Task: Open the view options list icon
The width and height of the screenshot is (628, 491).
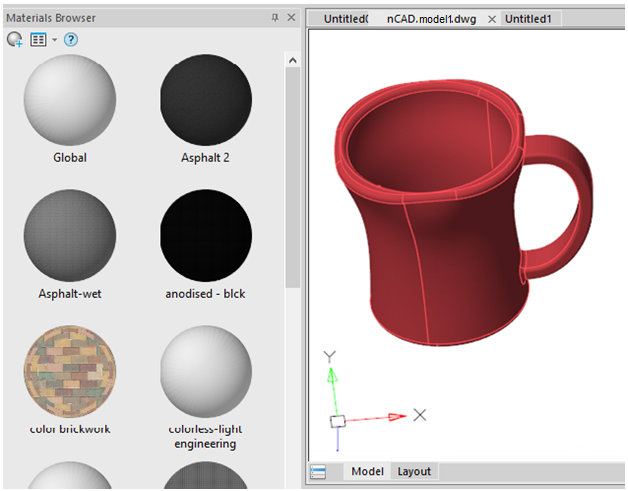Action: coord(38,40)
